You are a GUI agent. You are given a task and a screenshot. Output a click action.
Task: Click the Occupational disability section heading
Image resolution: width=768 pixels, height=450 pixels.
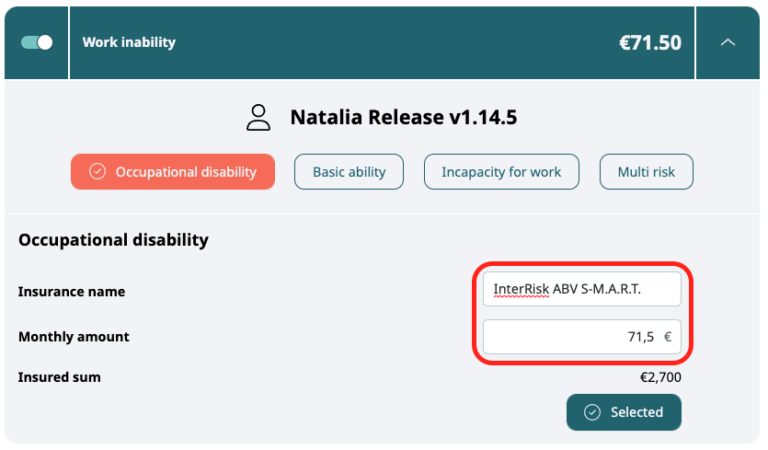(113, 240)
